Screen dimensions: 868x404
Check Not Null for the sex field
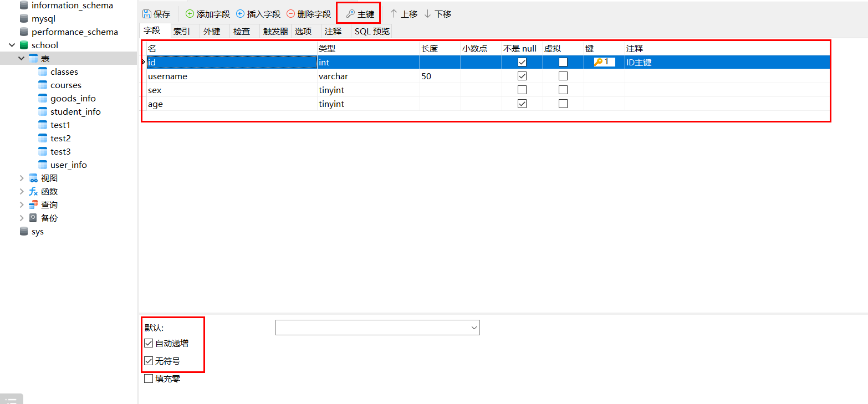(522, 90)
